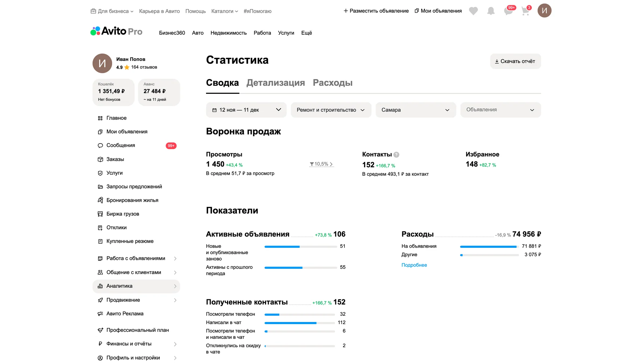The height and width of the screenshot is (364, 642).
Task: Open the shopping cart icon
Action: tap(525, 11)
